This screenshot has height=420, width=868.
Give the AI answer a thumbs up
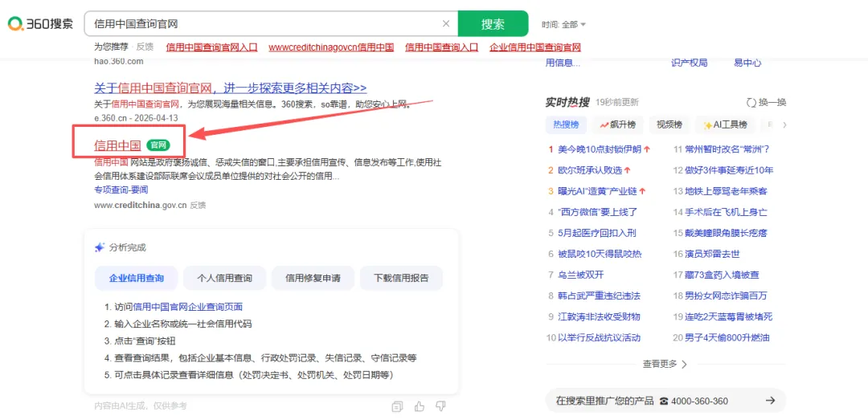[x=419, y=406]
